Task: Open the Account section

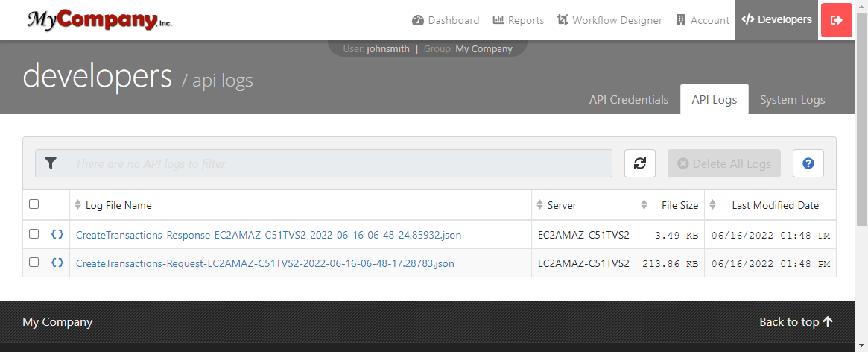Action: click(x=703, y=20)
